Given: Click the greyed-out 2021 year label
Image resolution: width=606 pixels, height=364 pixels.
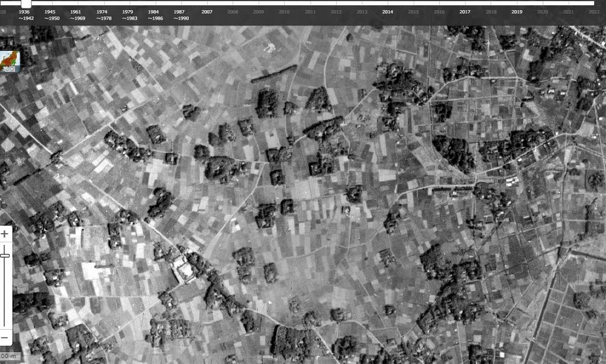Looking at the screenshot, I should tap(568, 12).
